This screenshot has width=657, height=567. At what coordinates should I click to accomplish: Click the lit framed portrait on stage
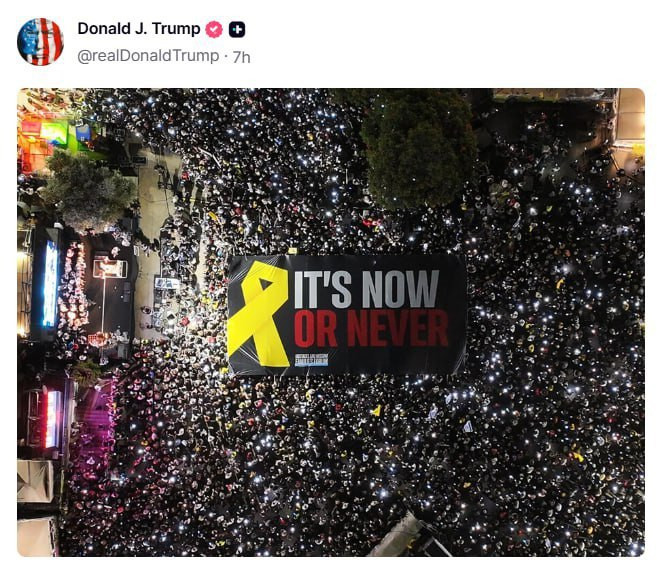[110, 268]
